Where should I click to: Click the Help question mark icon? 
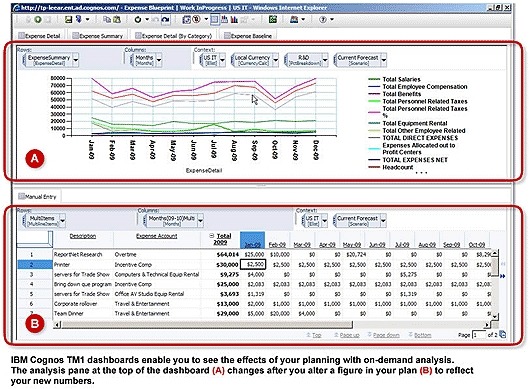[323, 20]
